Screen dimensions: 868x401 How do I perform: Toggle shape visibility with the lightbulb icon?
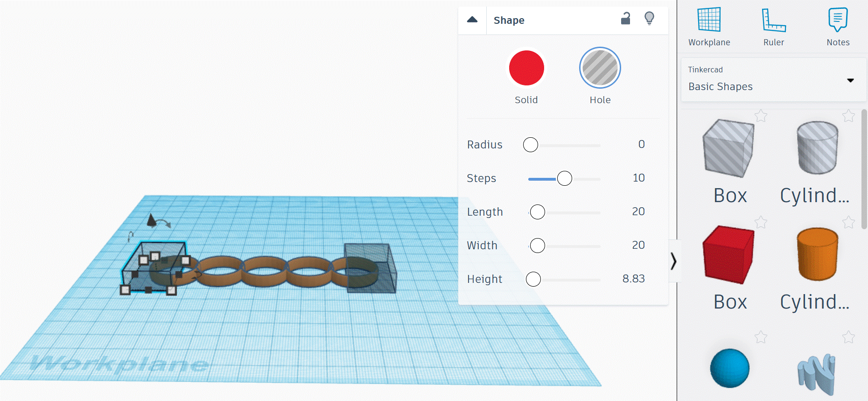pos(649,19)
